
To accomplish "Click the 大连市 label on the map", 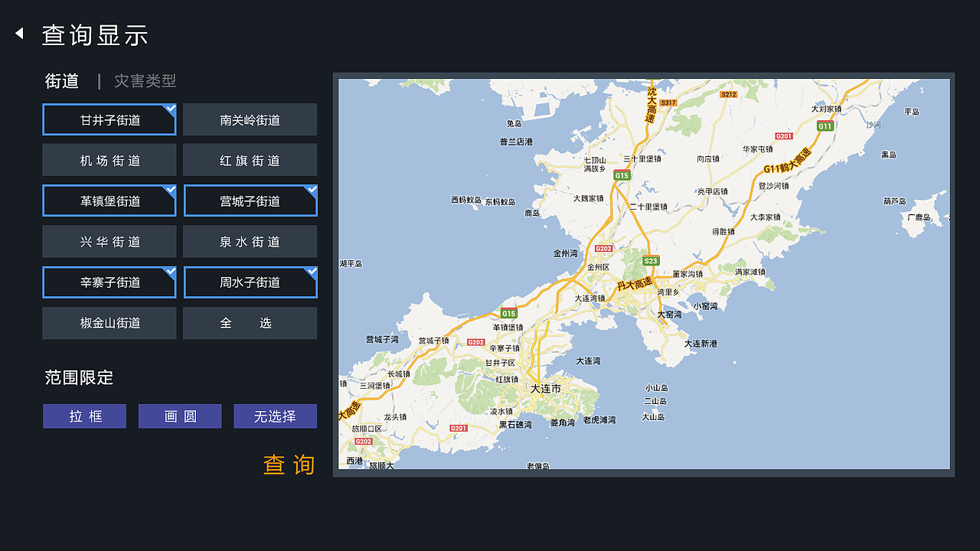I will tap(546, 389).
